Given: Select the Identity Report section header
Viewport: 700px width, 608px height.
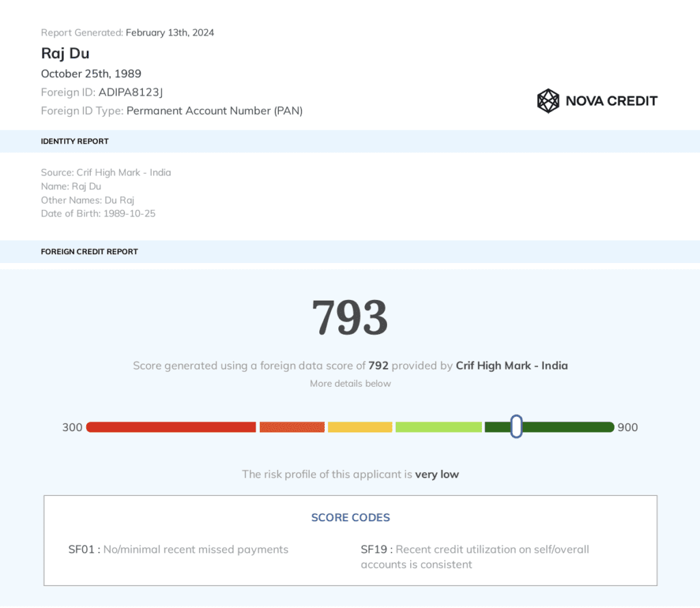Looking at the screenshot, I should click(75, 141).
